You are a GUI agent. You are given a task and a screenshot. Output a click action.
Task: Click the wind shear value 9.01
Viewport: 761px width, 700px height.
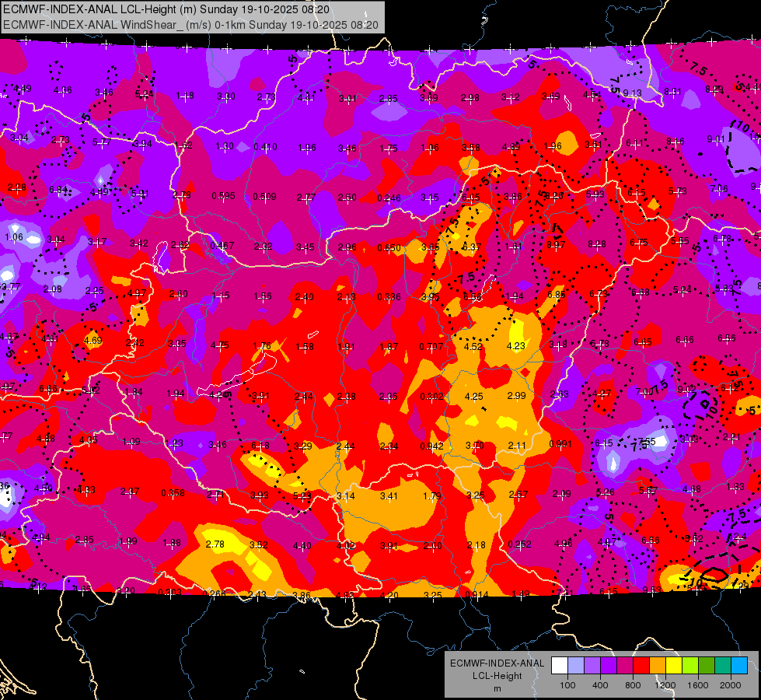(716, 139)
